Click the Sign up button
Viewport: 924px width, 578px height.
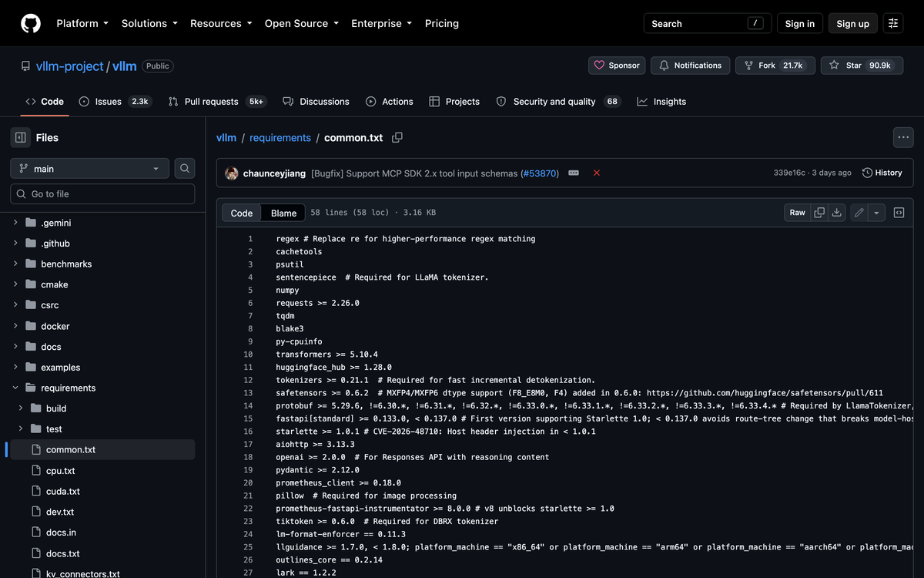pyautogui.click(x=853, y=24)
